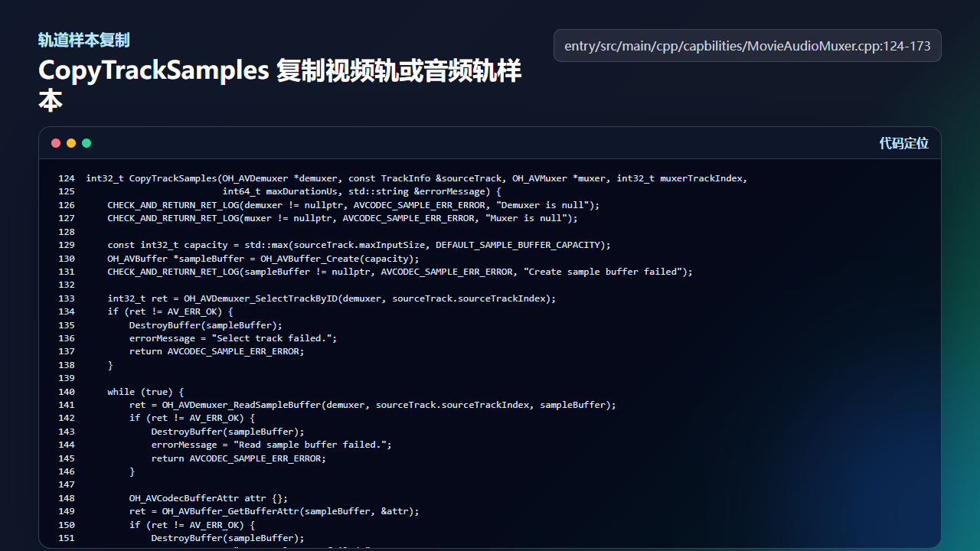Click "Create sample buffer failed" string
The width and height of the screenshot is (980, 551).
603,272
